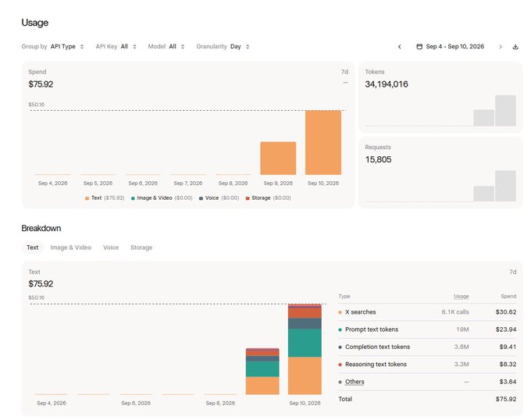Screen dimensions: 531x420
Task: Click the 6.1K calls usage value
Action: click(455, 312)
